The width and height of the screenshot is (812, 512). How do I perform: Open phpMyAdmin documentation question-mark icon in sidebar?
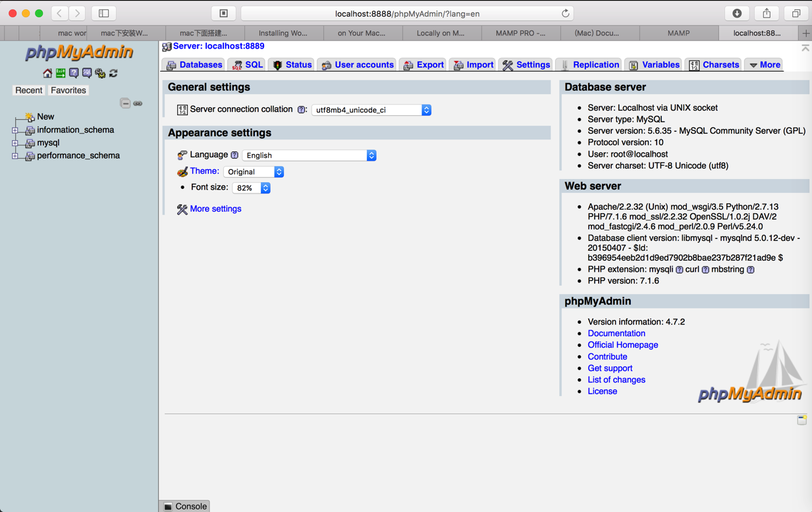click(x=74, y=73)
